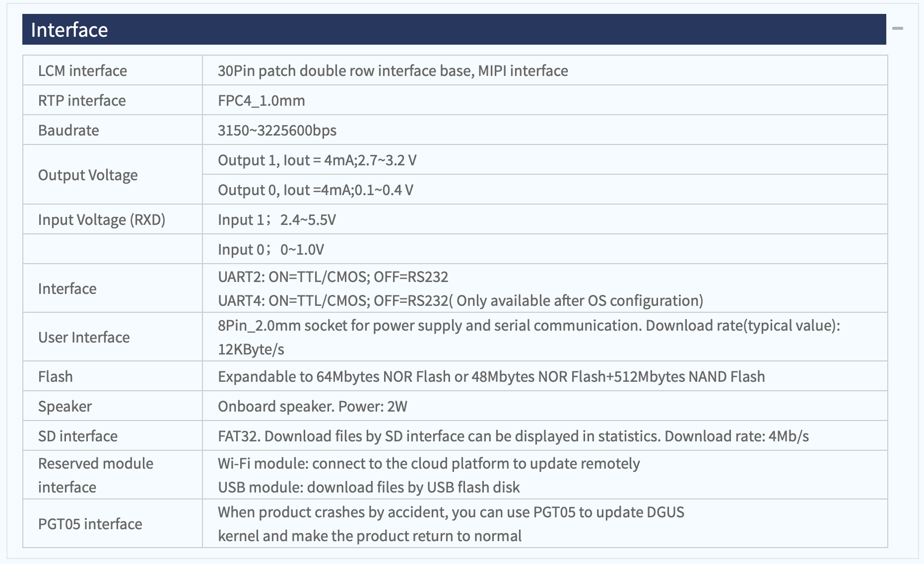Click the UART2 ON=TTL/CMOS line
Image resolution: width=924 pixels, height=564 pixels.
[x=333, y=277]
